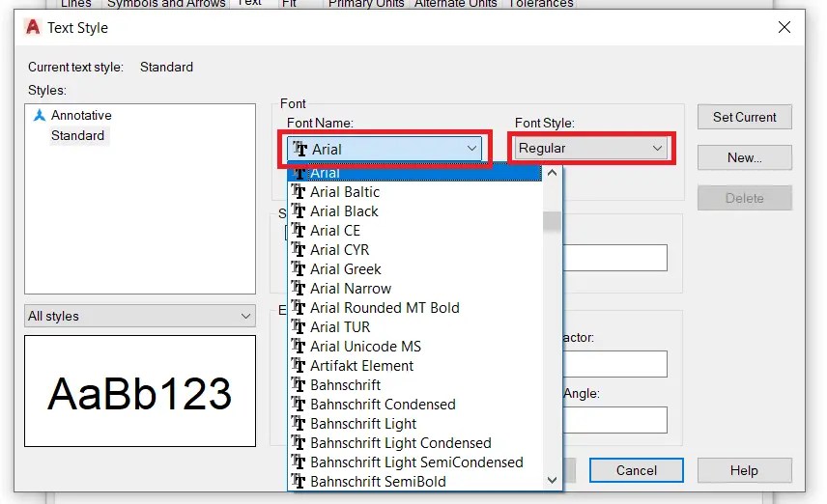Select the Arial TUR font entry
This screenshot has width=827, height=504.
click(414, 327)
